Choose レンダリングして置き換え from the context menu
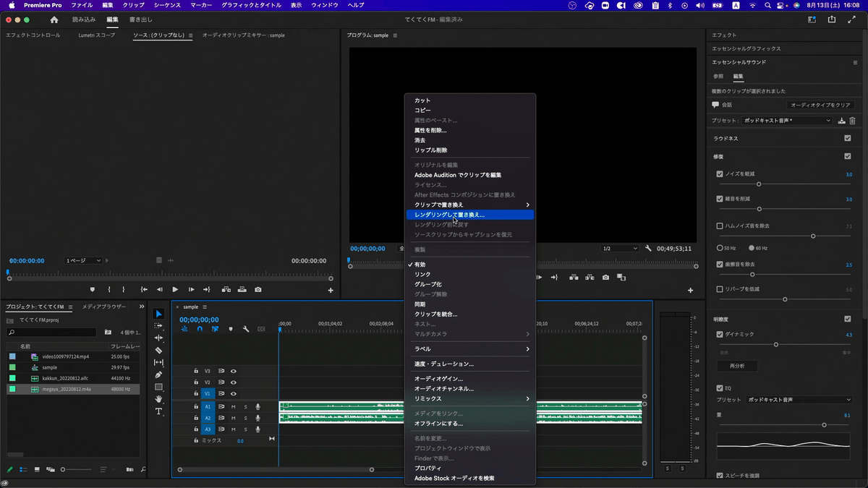The height and width of the screenshot is (488, 868). (470, 214)
